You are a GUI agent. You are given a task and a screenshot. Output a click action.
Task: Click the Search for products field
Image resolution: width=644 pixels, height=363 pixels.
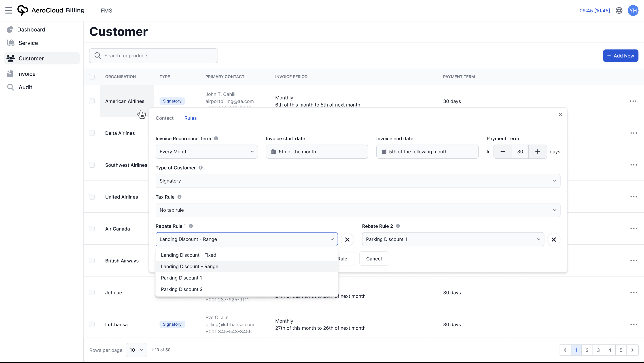coord(153,56)
